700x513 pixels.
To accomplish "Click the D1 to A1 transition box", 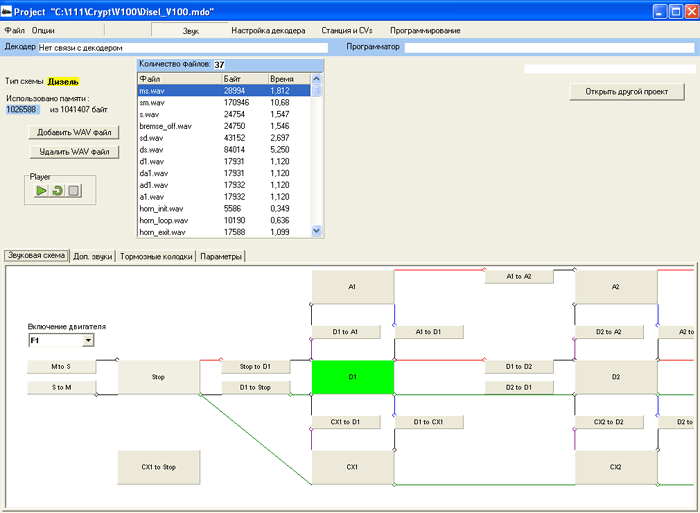I will (346, 332).
